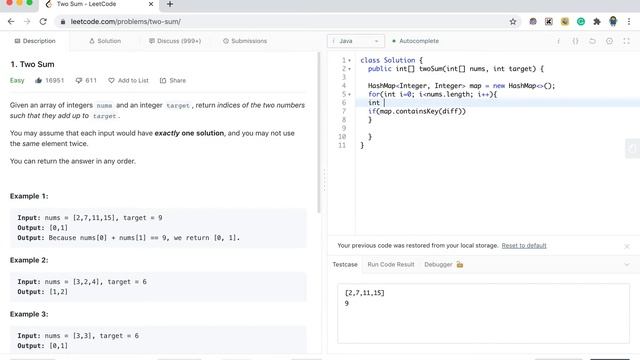Switch to the Solution tab
This screenshot has height=360, width=640.
tap(105, 41)
